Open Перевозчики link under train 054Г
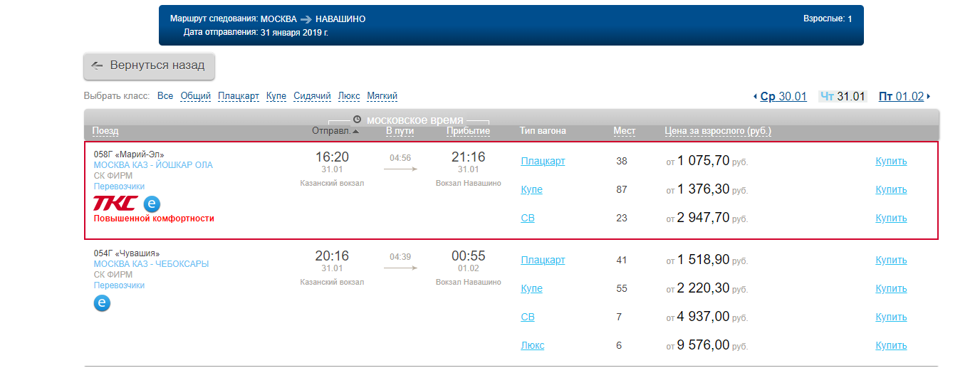The width and height of the screenshot is (980, 368). [119, 285]
